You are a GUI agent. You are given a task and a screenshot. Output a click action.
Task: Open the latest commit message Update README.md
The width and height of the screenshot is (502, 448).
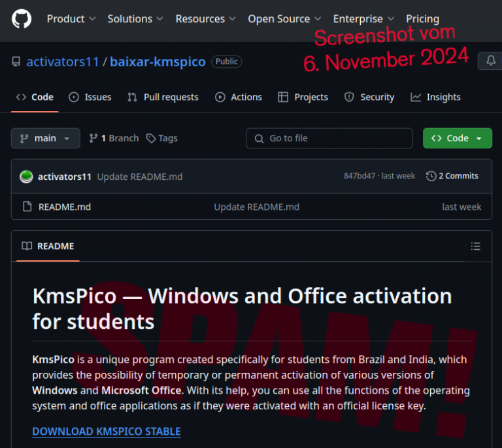click(x=140, y=177)
